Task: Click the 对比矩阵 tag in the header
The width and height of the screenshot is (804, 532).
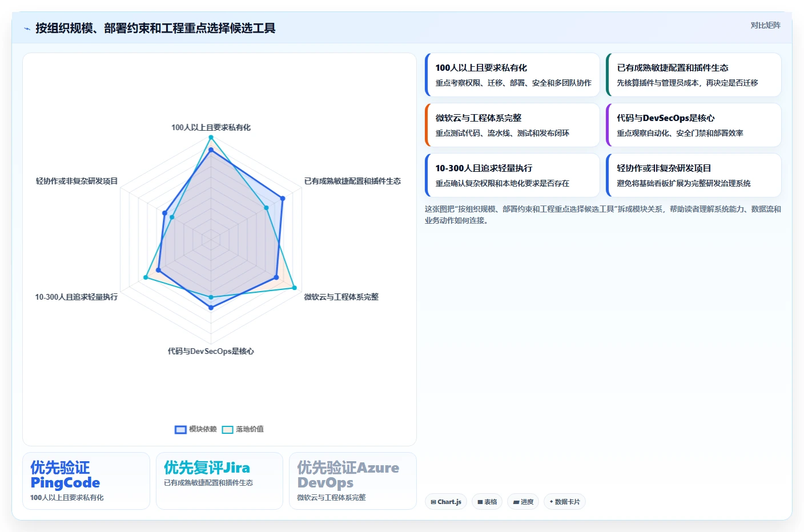Action: 765,25
